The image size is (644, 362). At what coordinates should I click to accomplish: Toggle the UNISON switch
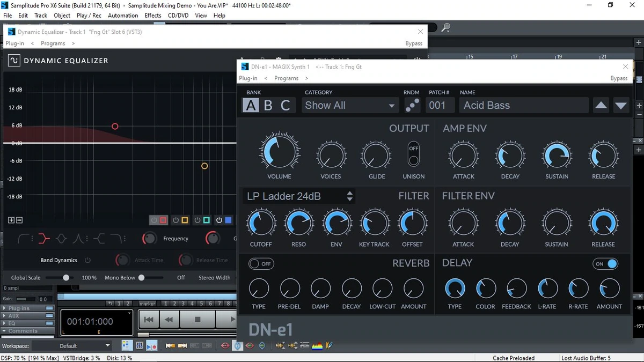coord(413,154)
